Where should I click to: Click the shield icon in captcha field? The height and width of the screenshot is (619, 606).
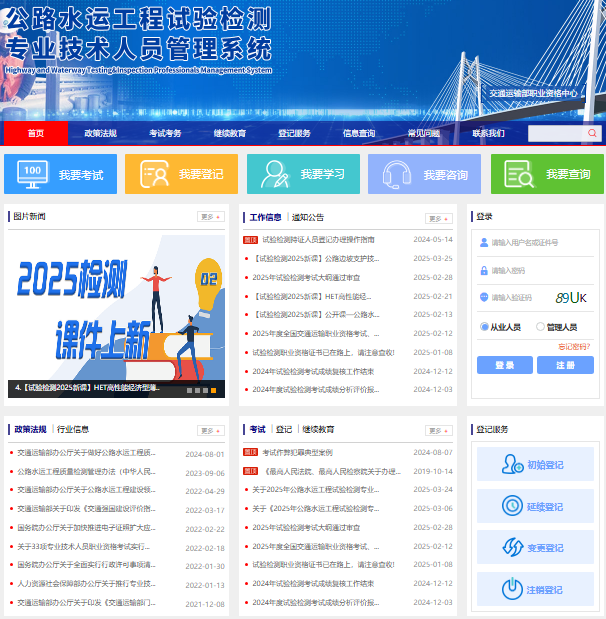click(x=484, y=297)
